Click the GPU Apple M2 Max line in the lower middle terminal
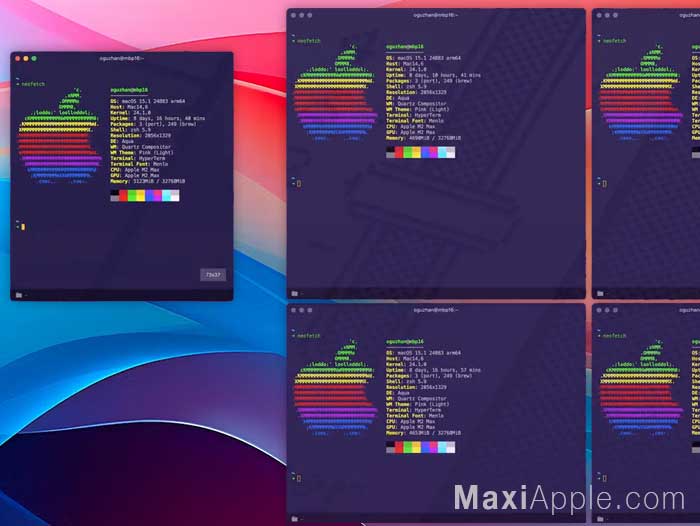This screenshot has width=700, height=526. pos(410,427)
